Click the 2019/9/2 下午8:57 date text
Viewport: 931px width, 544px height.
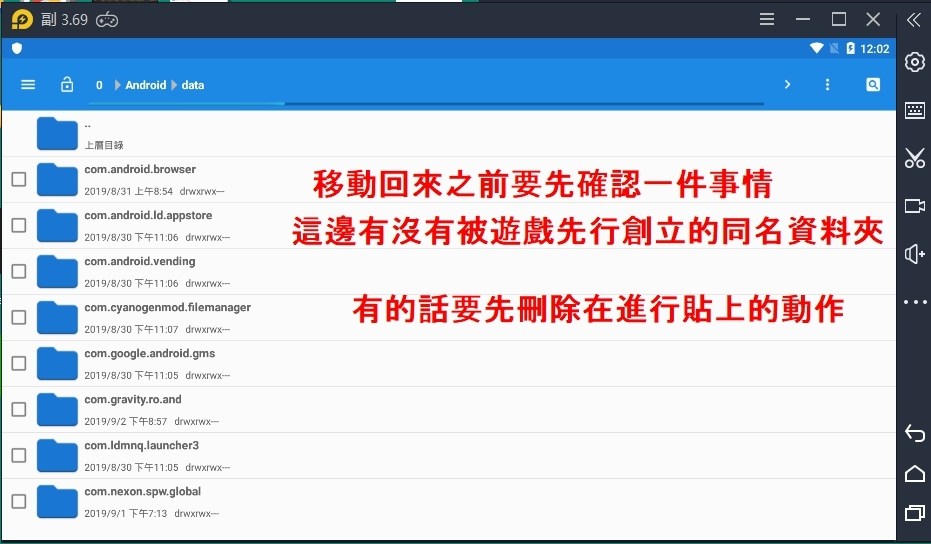coord(126,422)
